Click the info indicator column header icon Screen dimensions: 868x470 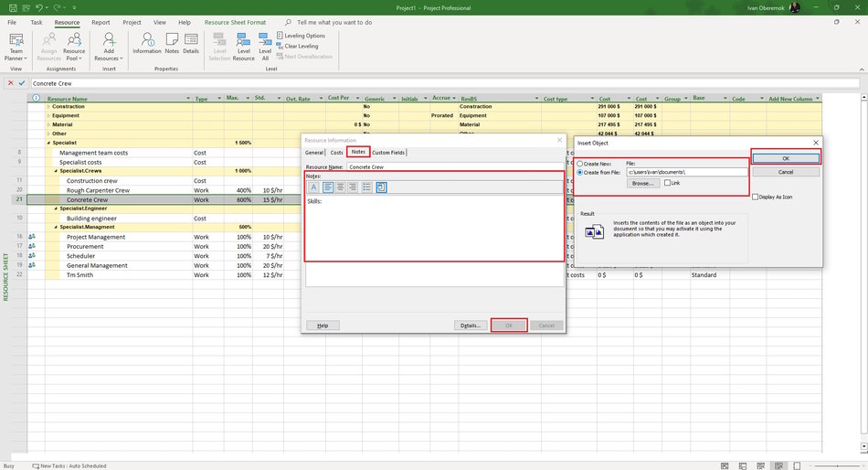point(36,98)
